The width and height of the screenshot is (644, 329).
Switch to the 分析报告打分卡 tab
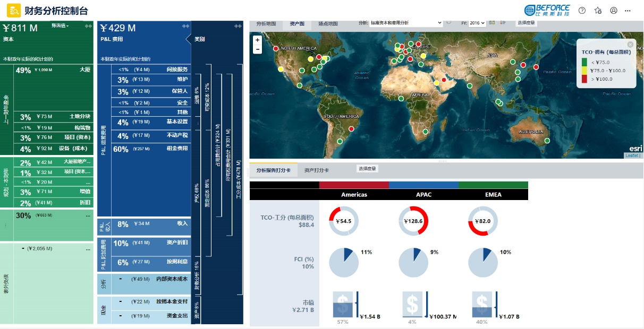(273, 170)
